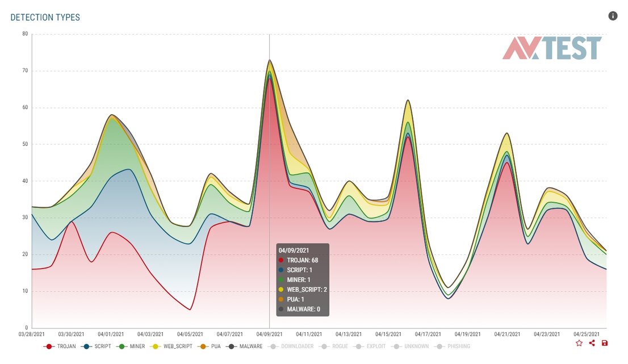This screenshot has width=628, height=364.
Task: Click the AV-TEST logo
Action: (552, 48)
